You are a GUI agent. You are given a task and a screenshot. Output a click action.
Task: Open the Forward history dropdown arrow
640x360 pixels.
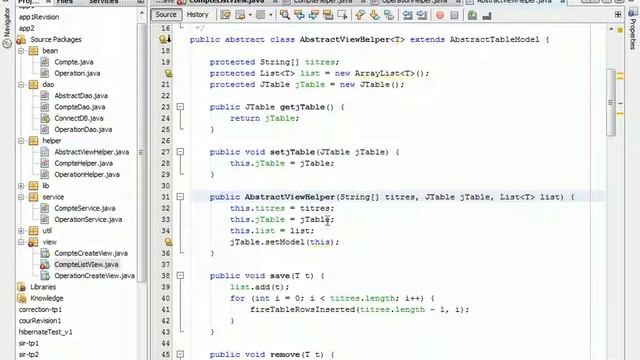coord(270,16)
